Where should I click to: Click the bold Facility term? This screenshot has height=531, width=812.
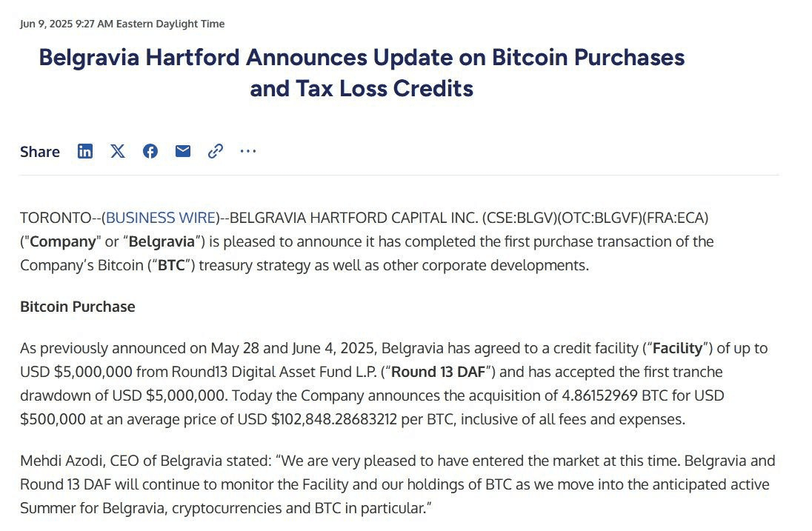(x=677, y=348)
